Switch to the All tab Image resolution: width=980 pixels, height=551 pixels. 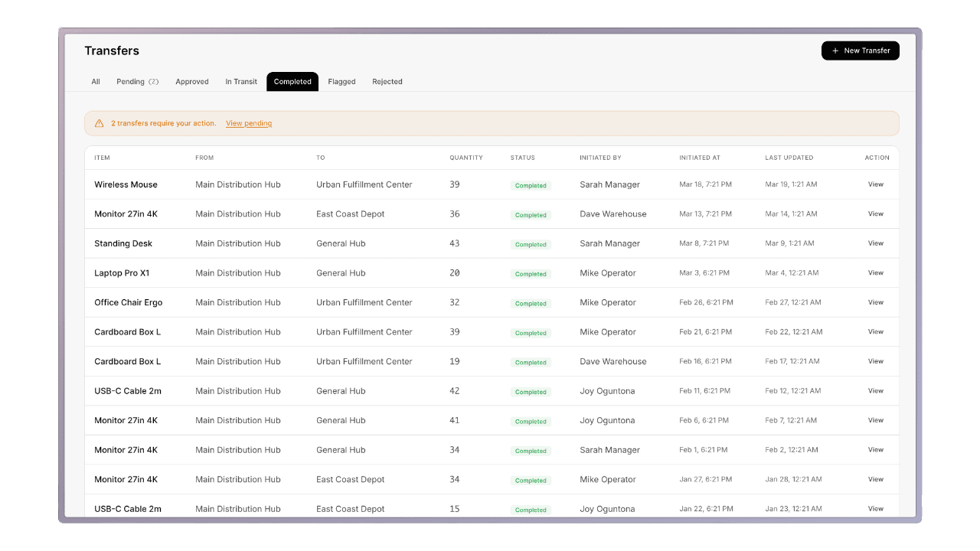[x=96, y=82]
